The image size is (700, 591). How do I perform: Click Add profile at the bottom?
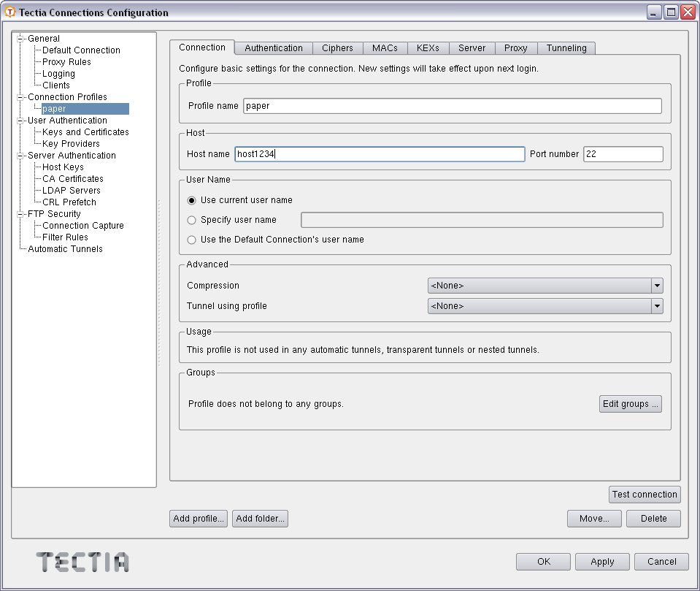(x=198, y=519)
